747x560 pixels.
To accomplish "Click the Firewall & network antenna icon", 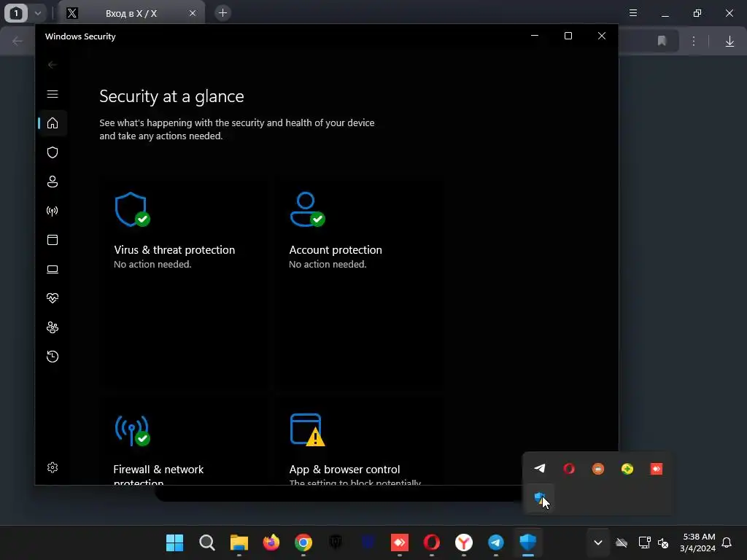I will pos(132,430).
